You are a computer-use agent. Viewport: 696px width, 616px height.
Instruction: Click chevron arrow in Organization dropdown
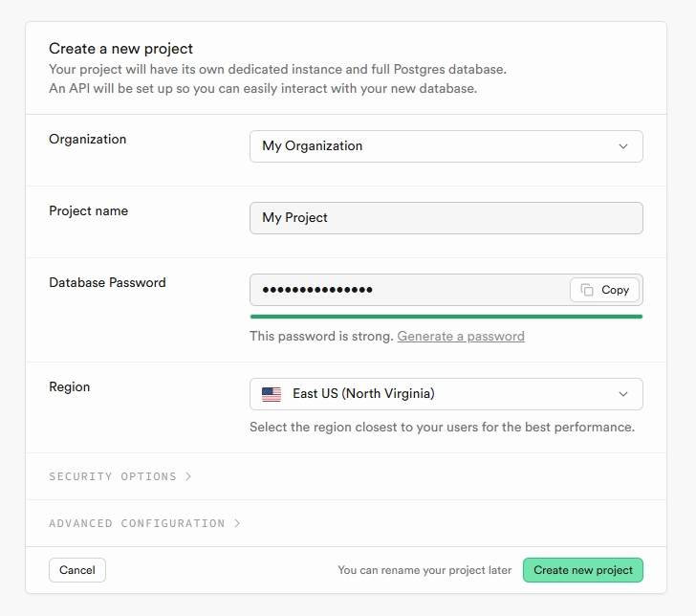[623, 146]
